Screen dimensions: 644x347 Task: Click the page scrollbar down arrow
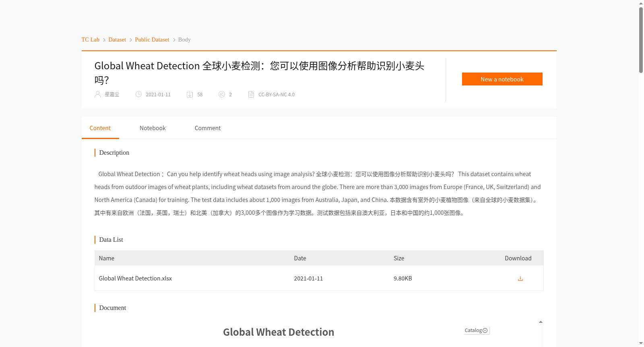(641, 343)
